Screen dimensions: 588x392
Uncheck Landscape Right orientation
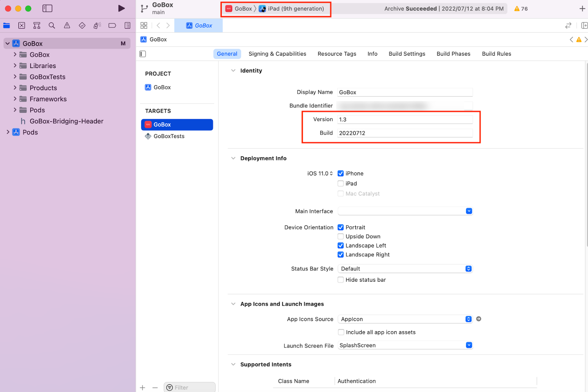click(x=341, y=254)
